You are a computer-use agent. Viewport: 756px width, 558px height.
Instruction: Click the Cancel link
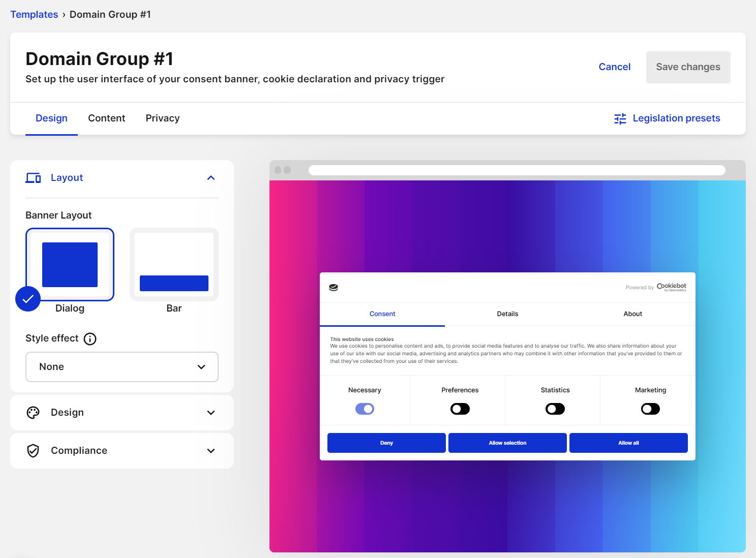click(x=614, y=67)
